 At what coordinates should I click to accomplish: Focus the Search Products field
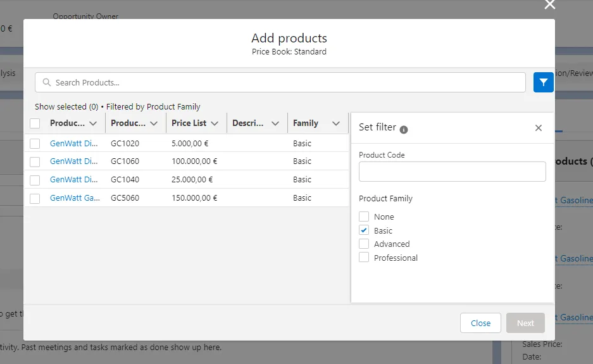[x=280, y=82]
